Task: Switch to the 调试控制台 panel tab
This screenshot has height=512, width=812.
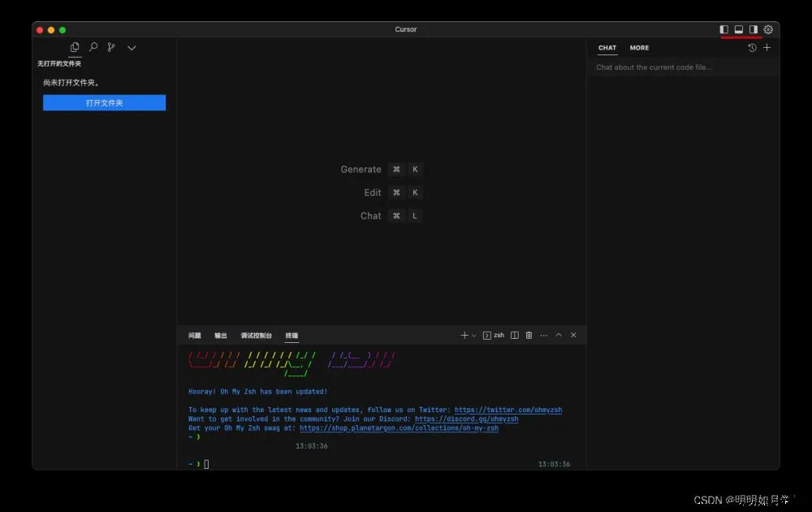Action: point(256,336)
